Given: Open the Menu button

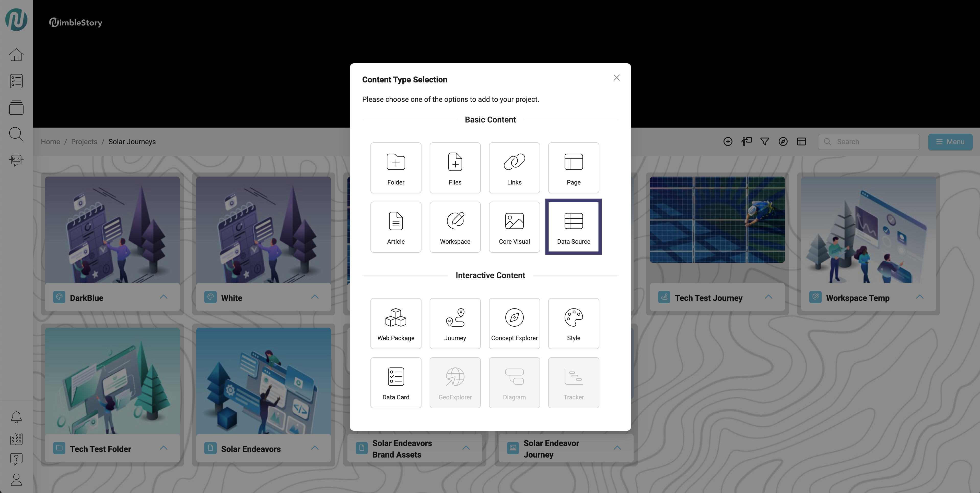Looking at the screenshot, I should point(950,141).
